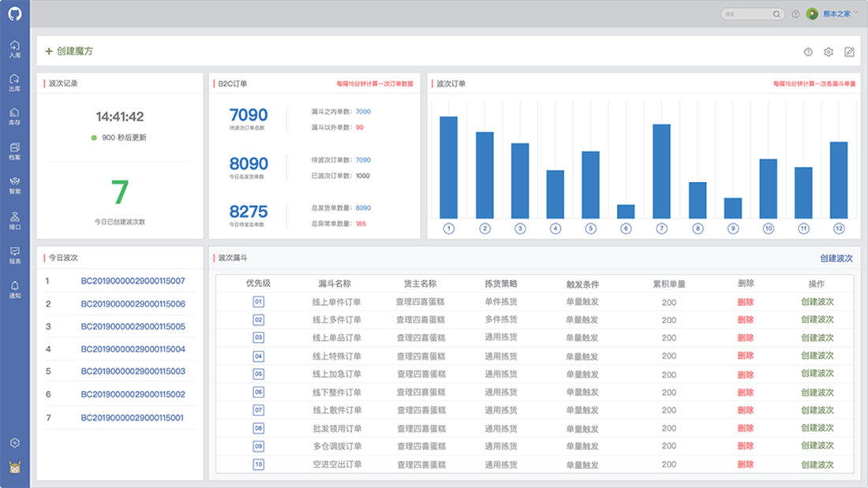Delete the 批发领用订单 funnel row
This screenshot has width=868, height=488.
[x=746, y=428]
